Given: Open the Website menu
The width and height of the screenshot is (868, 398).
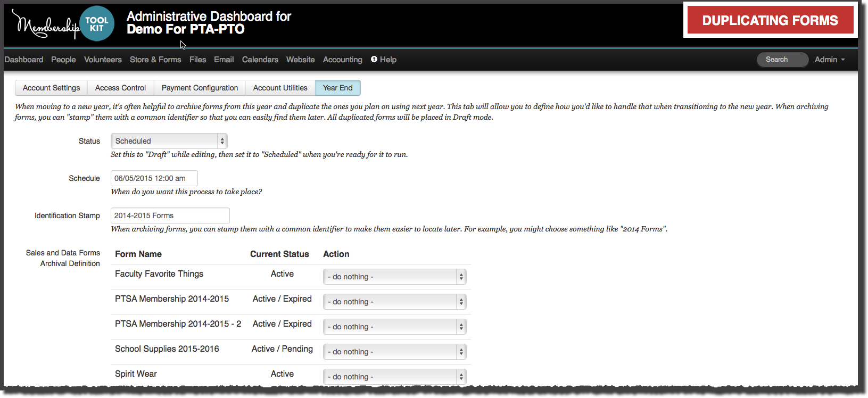Looking at the screenshot, I should click(300, 60).
